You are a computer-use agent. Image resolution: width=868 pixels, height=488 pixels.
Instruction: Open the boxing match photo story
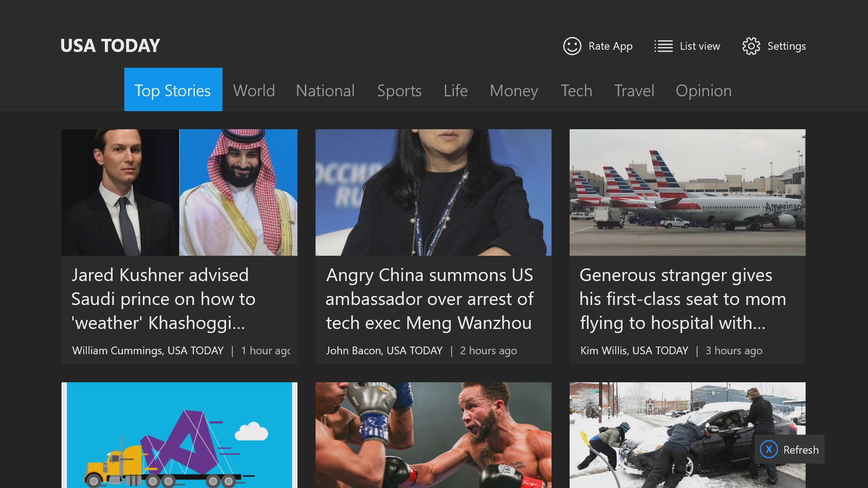point(433,435)
